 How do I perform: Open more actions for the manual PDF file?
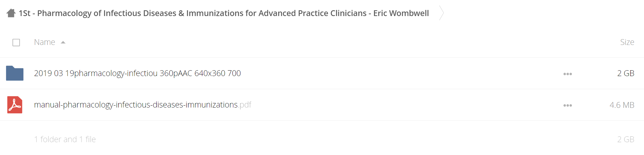(567, 105)
